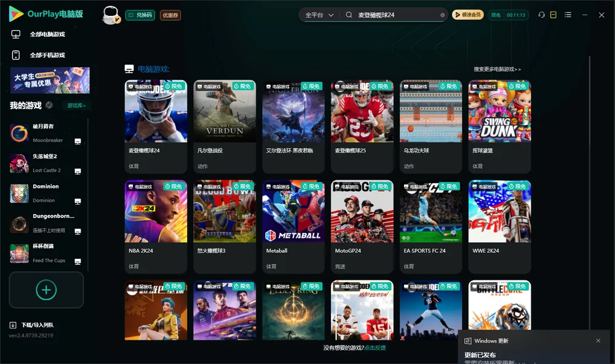Image resolution: width=615 pixels, height=364 pixels.
Task: Click the 电脑游戏 tag on Verdun card
Action: [x=209, y=87]
